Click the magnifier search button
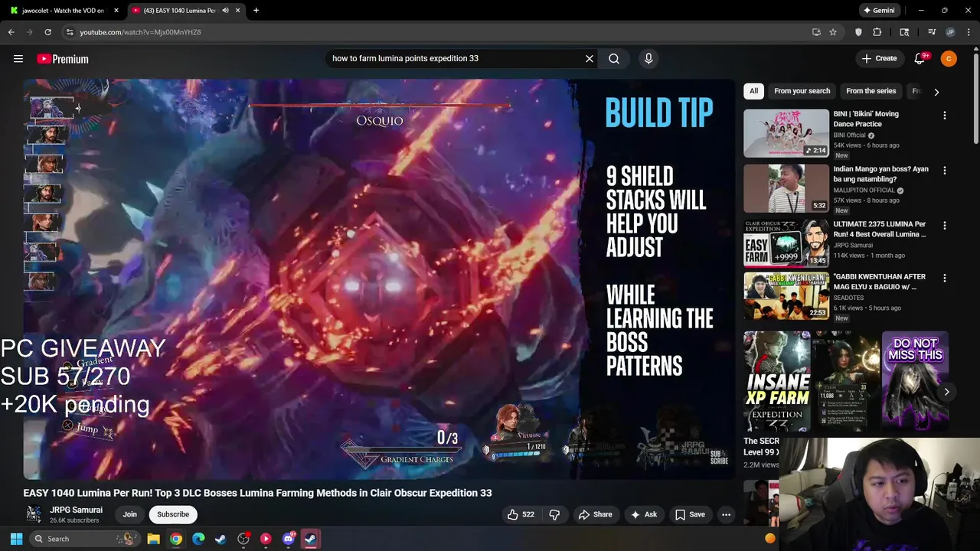Image resolution: width=980 pixels, height=551 pixels. point(614,58)
